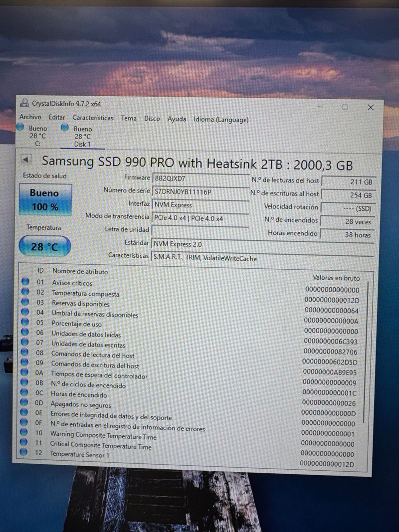Click the CrystalDiskInfo title bar app icon

click(x=24, y=103)
